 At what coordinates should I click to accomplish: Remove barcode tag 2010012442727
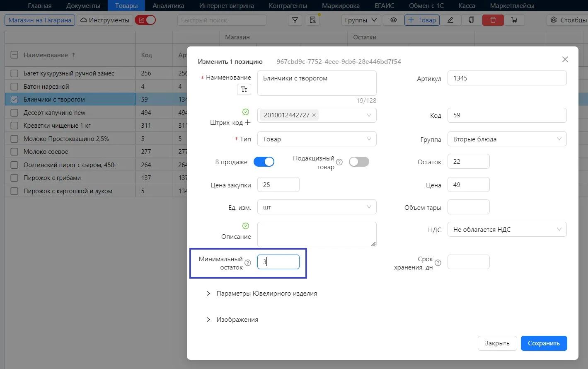314,115
